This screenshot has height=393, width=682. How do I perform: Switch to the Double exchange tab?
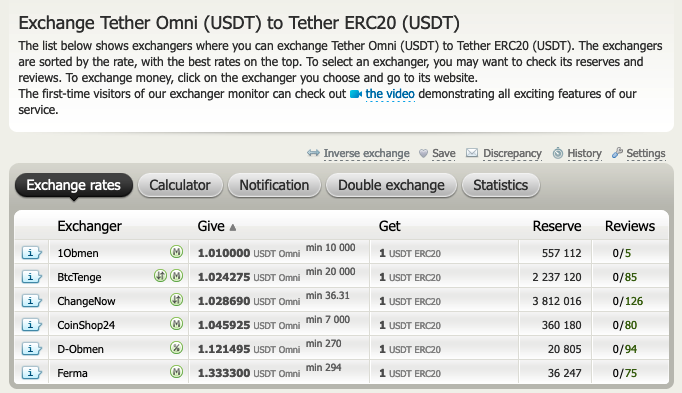(391, 185)
